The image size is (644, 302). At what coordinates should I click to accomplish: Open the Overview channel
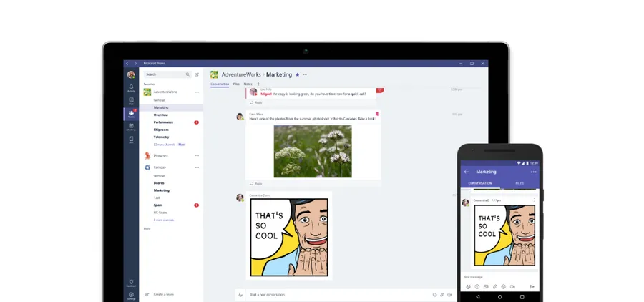click(x=160, y=115)
